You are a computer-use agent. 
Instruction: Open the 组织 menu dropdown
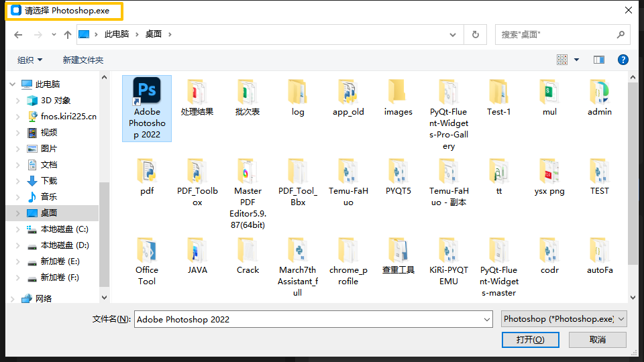(30, 60)
